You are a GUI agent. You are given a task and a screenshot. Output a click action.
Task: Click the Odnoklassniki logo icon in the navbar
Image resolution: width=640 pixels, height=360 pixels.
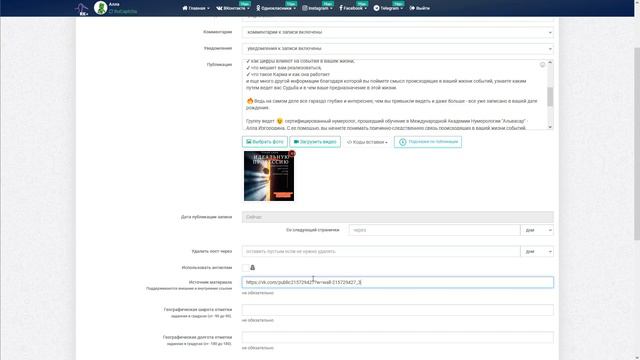pyautogui.click(x=258, y=8)
